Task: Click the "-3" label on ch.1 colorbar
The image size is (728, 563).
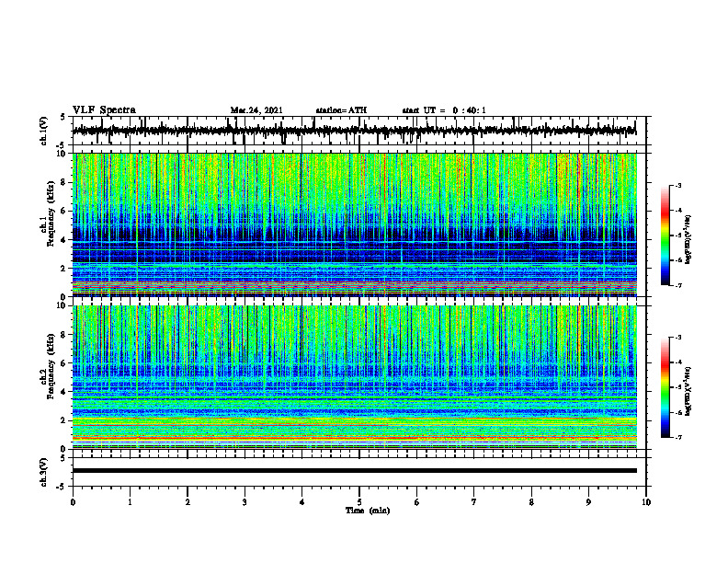Action: point(677,185)
